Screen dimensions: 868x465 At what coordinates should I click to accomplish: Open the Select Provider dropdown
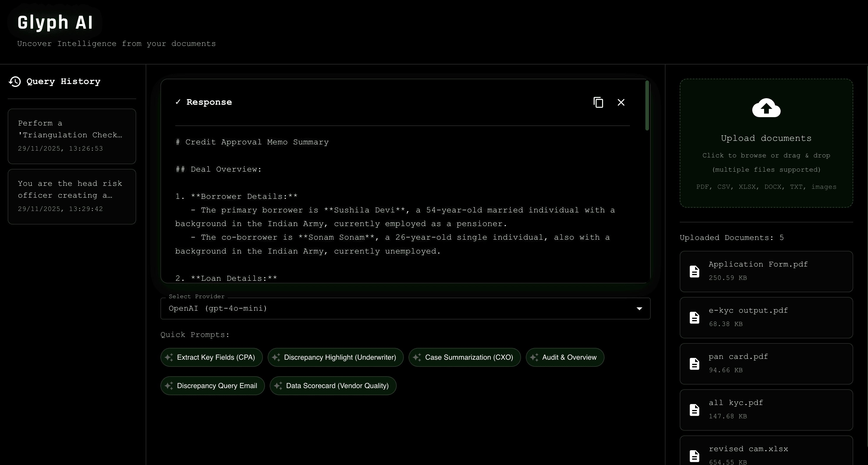click(x=401, y=309)
